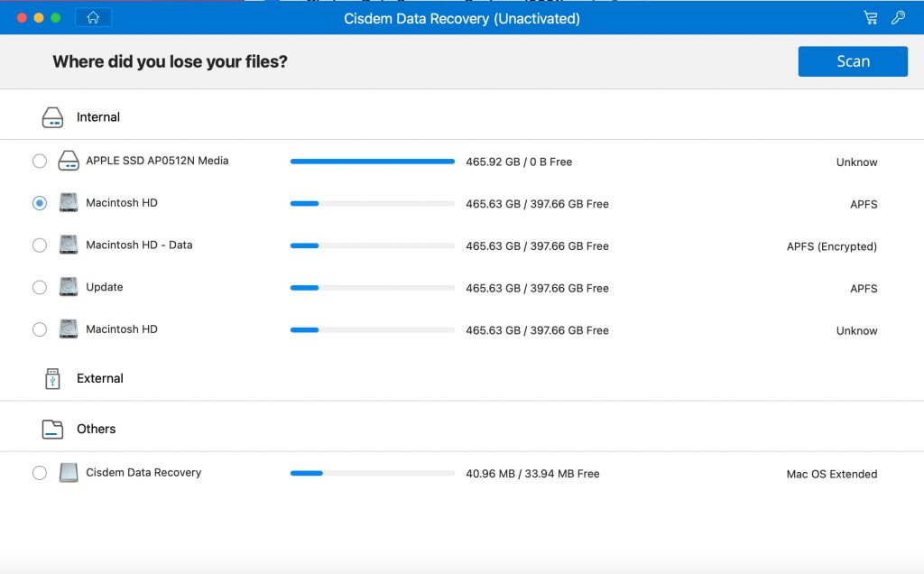
Task: Click the 'Macintosh HD - Data' name
Action: [x=139, y=245]
